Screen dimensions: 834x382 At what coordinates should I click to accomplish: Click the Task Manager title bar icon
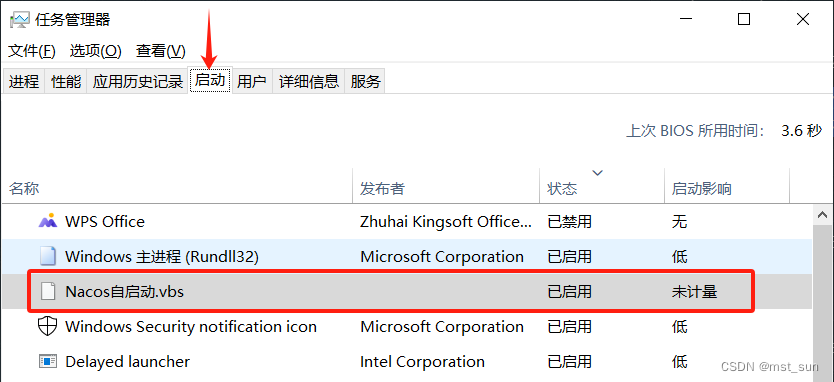(x=20, y=20)
